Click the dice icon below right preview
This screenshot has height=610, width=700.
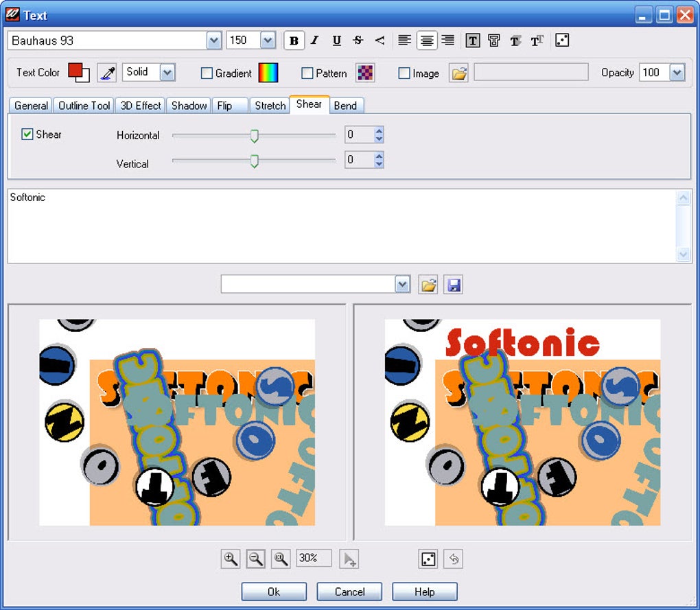428,559
